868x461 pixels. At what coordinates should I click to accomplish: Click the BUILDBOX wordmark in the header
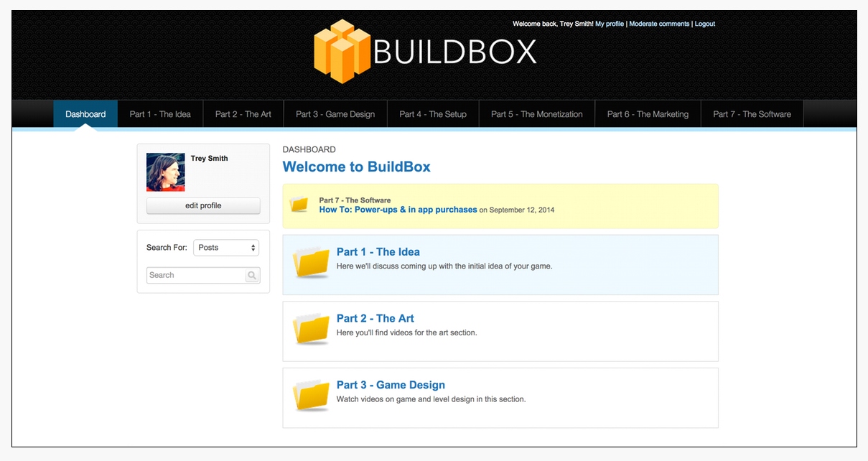tap(455, 52)
